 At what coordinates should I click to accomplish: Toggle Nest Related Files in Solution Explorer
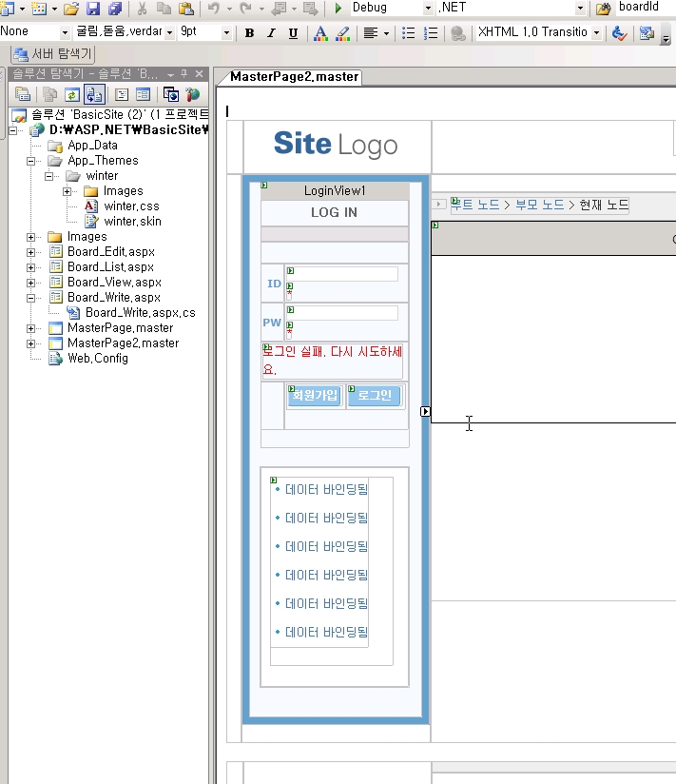point(94,94)
